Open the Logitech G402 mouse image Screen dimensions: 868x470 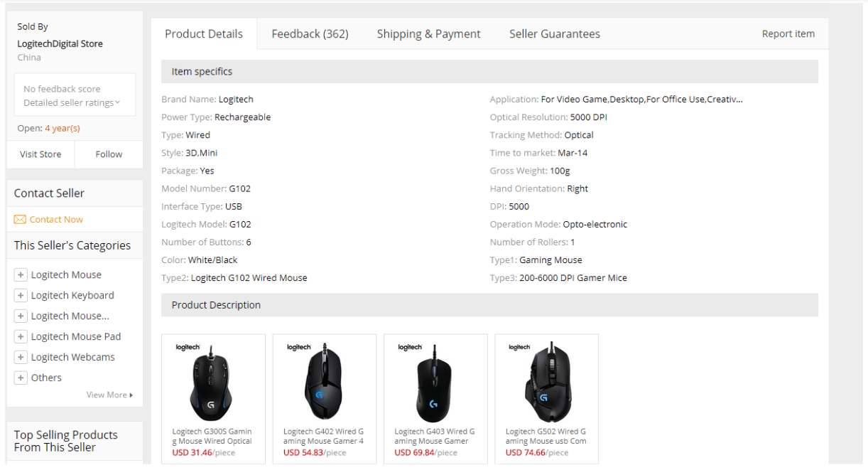pos(325,382)
